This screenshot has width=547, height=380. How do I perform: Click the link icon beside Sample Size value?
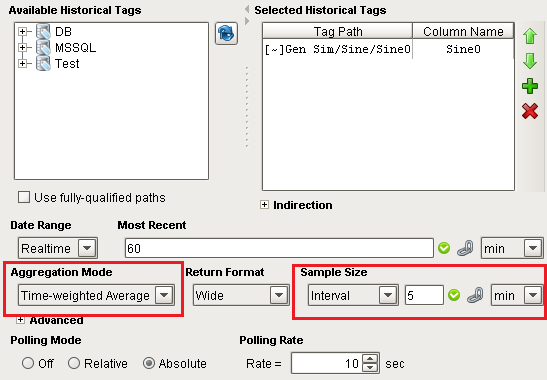tap(475, 295)
